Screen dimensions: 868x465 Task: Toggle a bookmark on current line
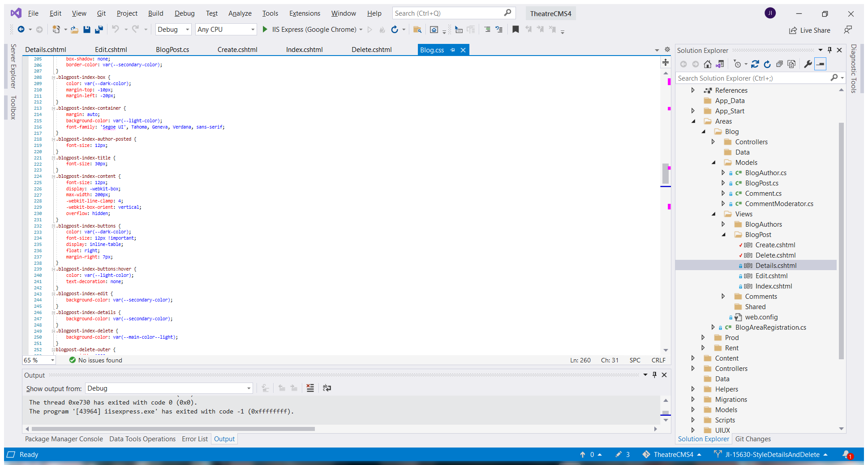point(515,30)
